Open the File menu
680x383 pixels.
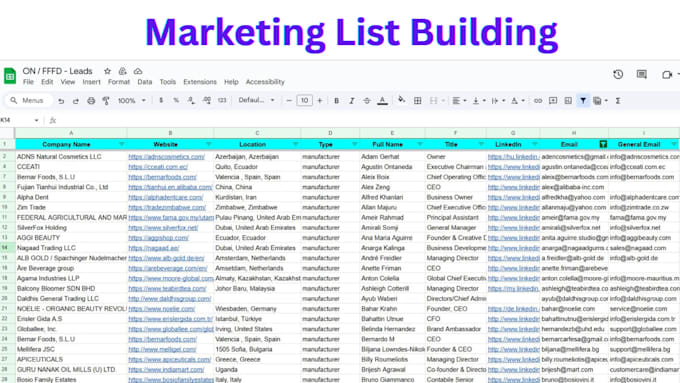pyautogui.click(x=28, y=82)
